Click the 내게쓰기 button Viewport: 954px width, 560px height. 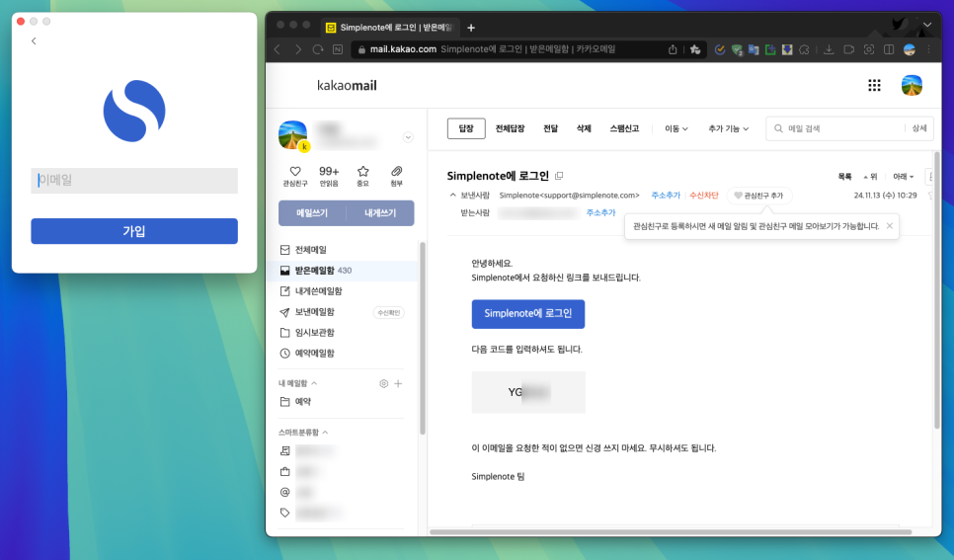[380, 213]
